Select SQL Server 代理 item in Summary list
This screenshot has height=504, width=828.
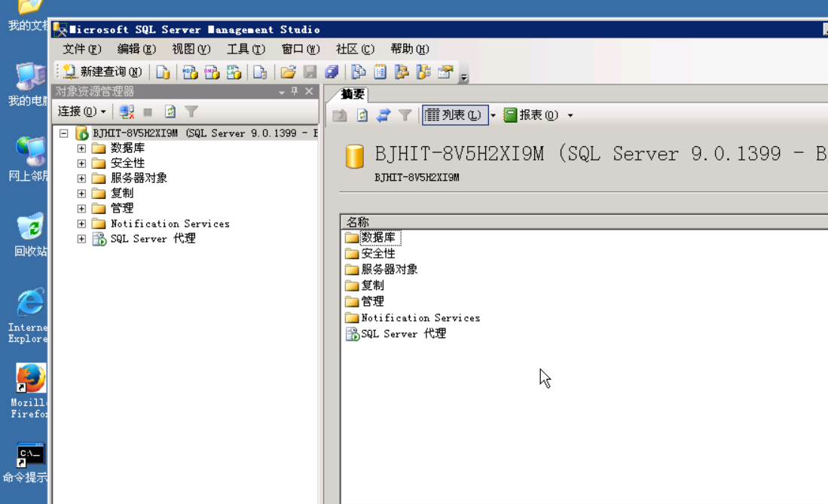(403, 334)
